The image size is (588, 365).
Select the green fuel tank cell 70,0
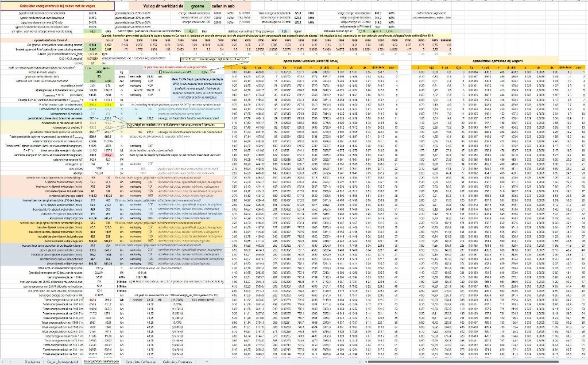pos(191,31)
